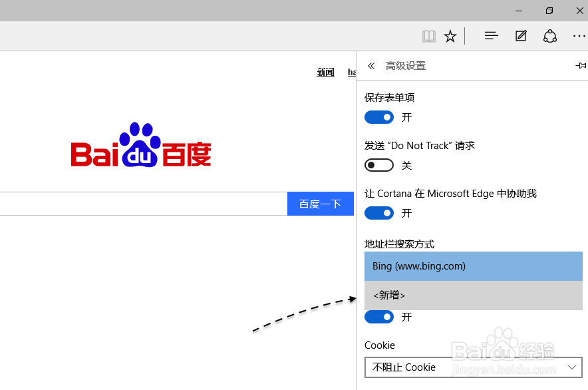Open Share circular icon
The image size is (588, 390).
(549, 36)
